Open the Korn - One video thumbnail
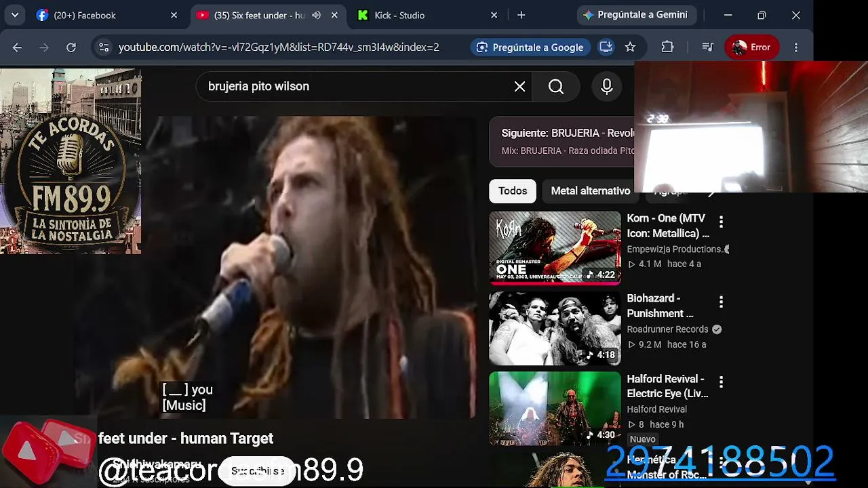Viewport: 868px width, 488px height. [x=555, y=247]
